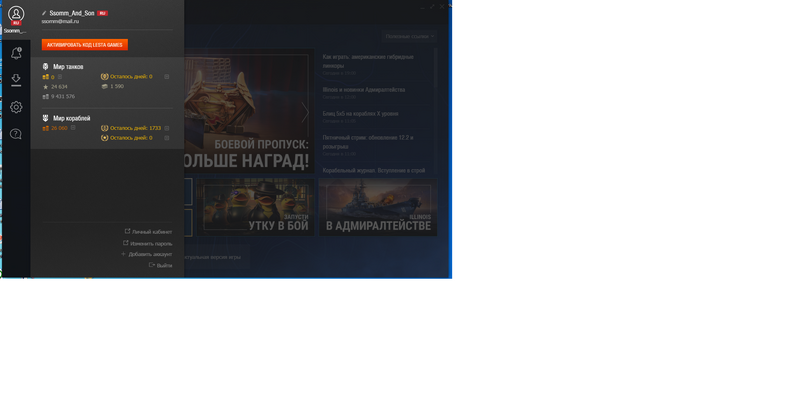Open the user profile avatar icon
The image size is (800, 394).
point(16,14)
